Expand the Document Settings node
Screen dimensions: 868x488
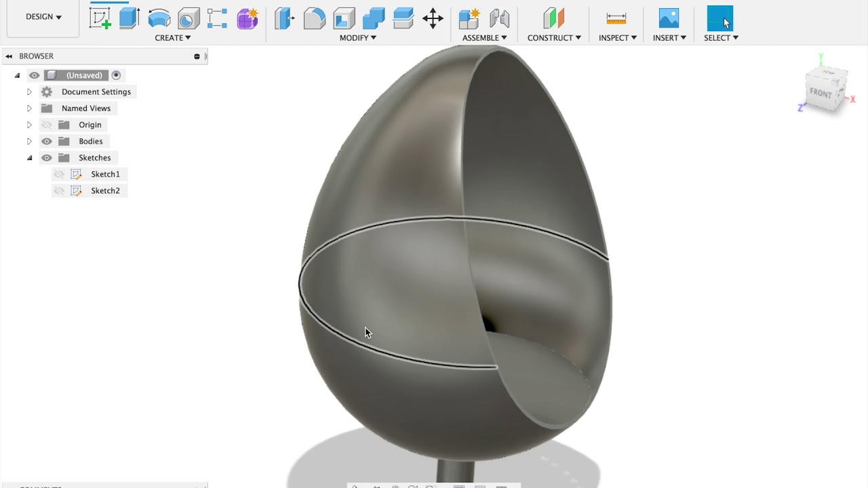point(29,91)
